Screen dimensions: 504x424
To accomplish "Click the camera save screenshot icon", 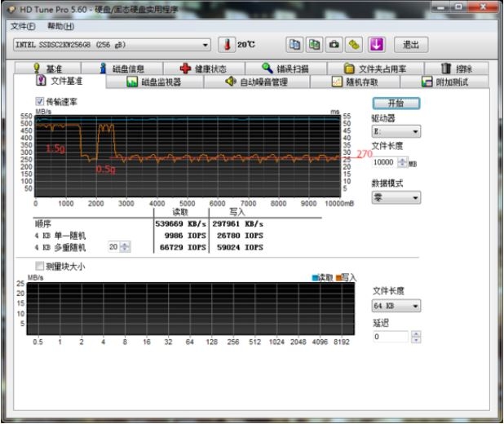I will pos(334,44).
